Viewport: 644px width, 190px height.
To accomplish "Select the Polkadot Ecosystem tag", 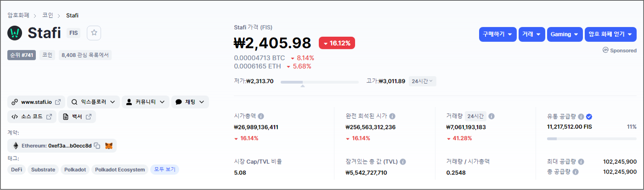I will pos(120,170).
